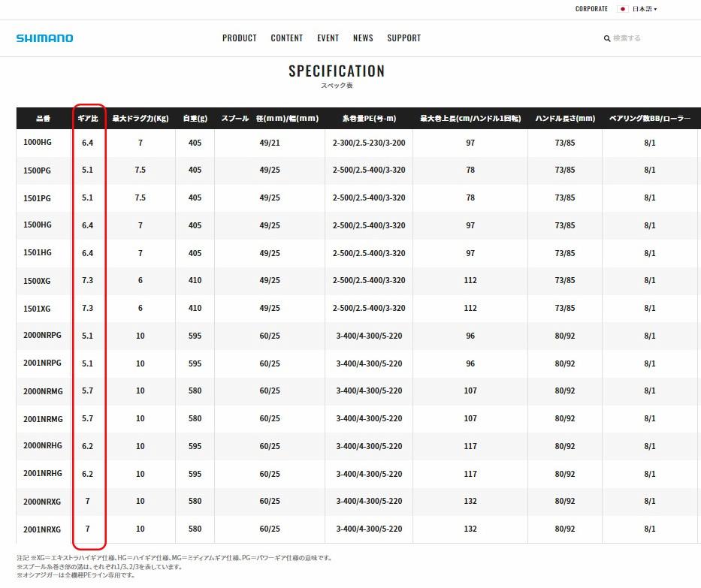
Task: Click the SHIMANO logo
Action: pos(45,38)
